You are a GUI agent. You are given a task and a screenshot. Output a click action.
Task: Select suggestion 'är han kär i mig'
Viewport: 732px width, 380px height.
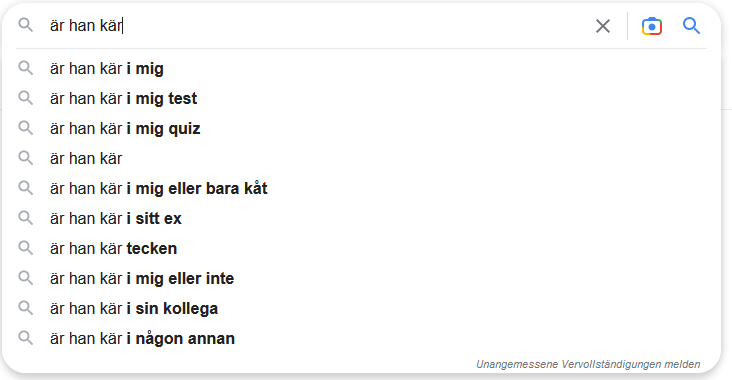click(361, 69)
